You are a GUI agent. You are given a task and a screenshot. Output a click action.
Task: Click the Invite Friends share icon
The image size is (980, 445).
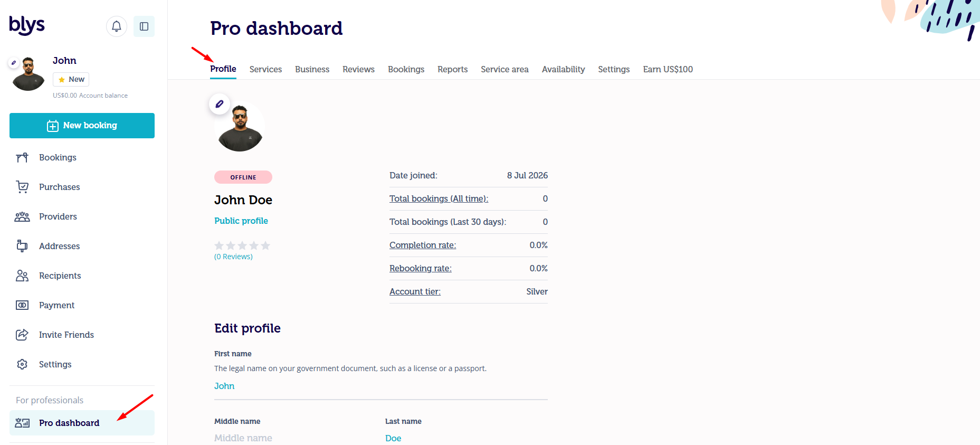[22, 335]
